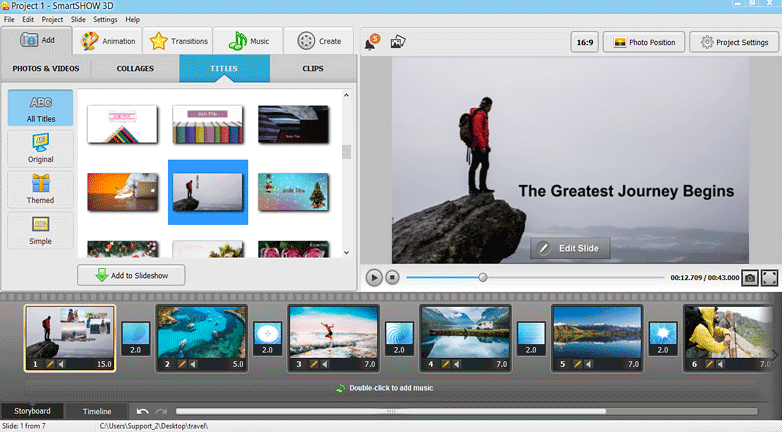This screenshot has width=782, height=432.
Task: Stop the slideshow preview playback
Action: point(393,278)
